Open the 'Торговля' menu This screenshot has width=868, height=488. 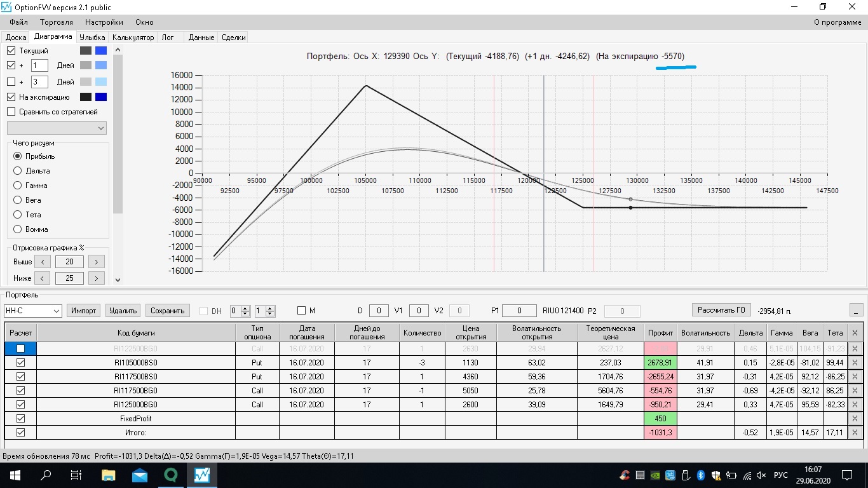(57, 22)
